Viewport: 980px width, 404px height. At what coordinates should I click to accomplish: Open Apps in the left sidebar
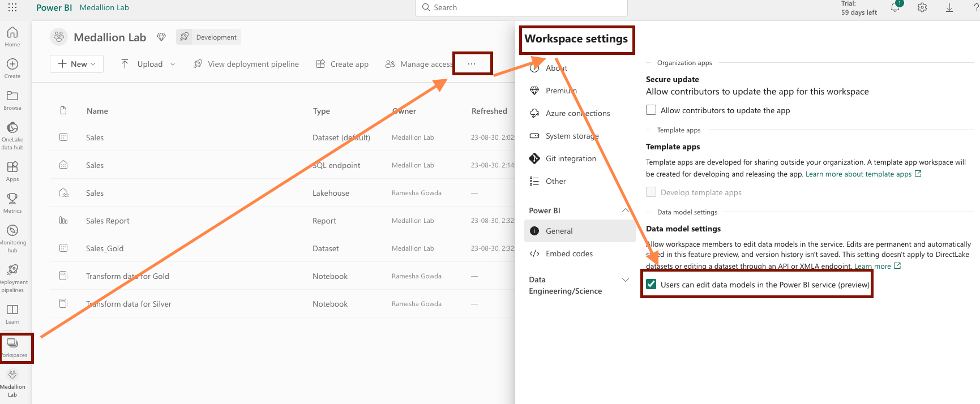pos(12,171)
